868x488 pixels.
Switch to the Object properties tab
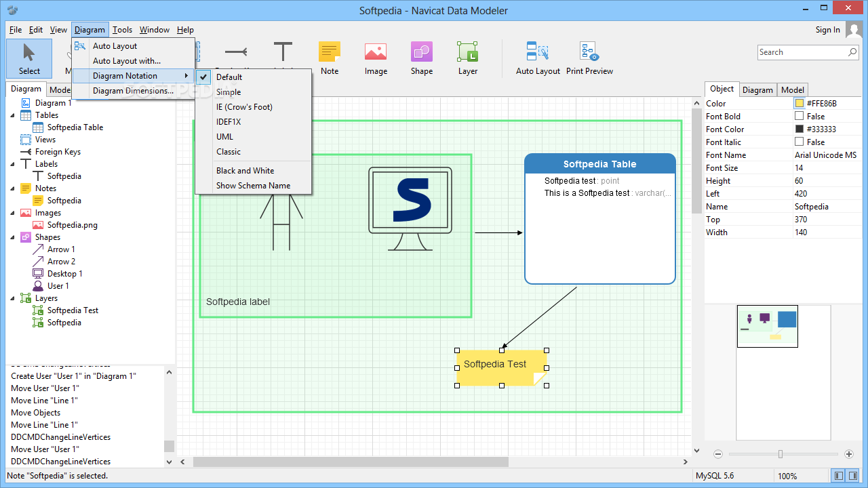coord(722,89)
